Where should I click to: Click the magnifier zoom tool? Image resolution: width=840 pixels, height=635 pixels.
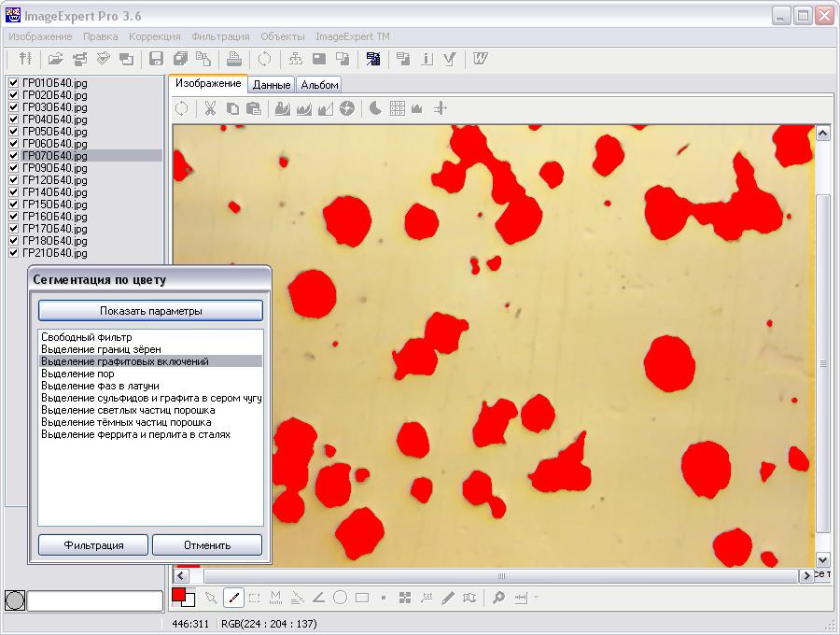click(498, 598)
